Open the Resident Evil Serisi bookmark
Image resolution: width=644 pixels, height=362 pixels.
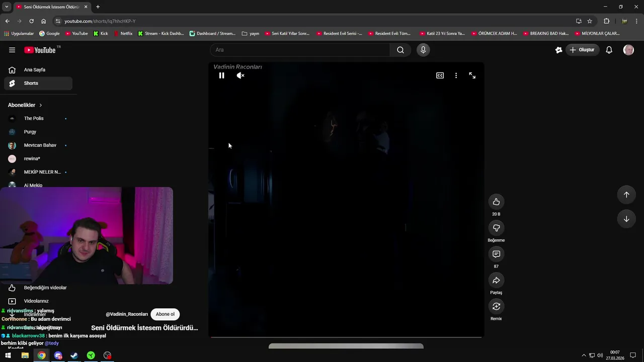pyautogui.click(x=339, y=34)
